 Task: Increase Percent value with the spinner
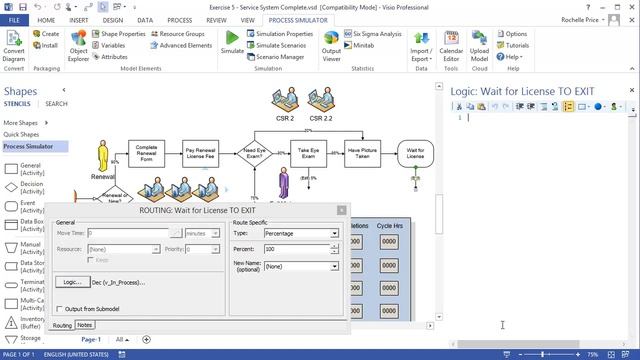click(335, 247)
